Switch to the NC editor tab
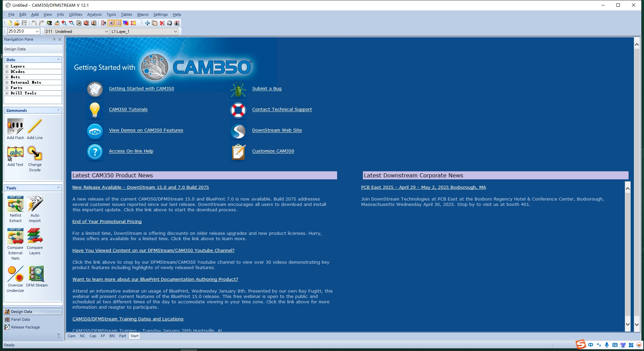This screenshot has width=644, height=351. coord(83,336)
